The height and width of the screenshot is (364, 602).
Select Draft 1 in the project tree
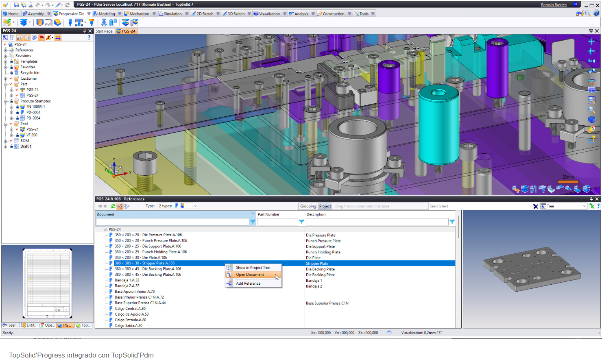tap(26, 146)
